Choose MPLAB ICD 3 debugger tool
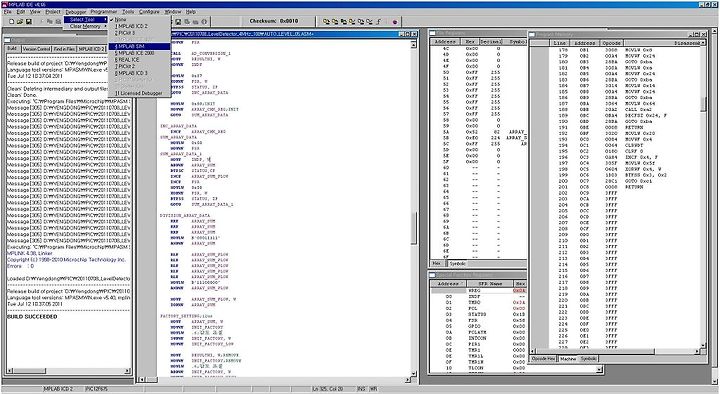 coord(139,73)
